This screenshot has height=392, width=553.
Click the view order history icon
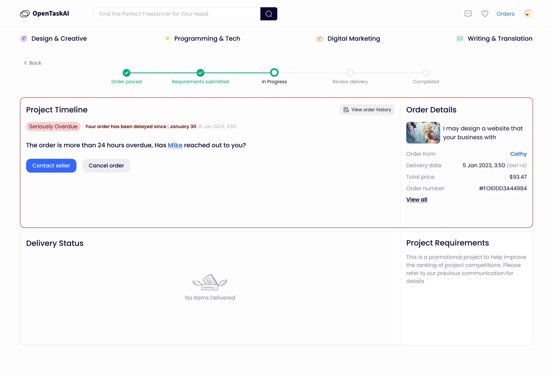point(346,109)
